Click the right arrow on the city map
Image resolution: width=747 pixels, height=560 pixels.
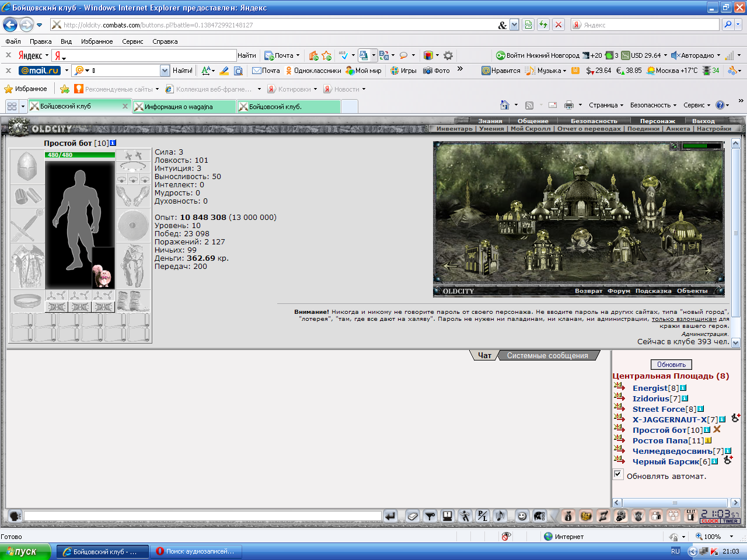(x=704, y=270)
